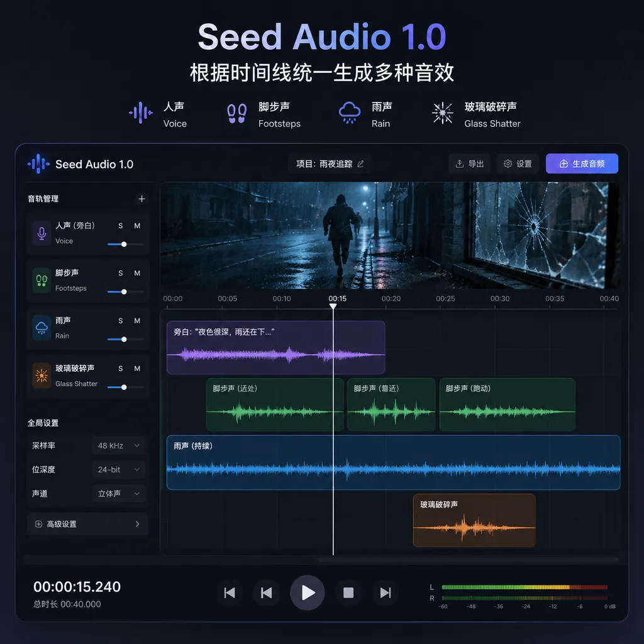Image resolution: width=644 pixels, height=644 pixels.
Task: Click the Seed Audio waveform logo icon
Action: [x=38, y=164]
